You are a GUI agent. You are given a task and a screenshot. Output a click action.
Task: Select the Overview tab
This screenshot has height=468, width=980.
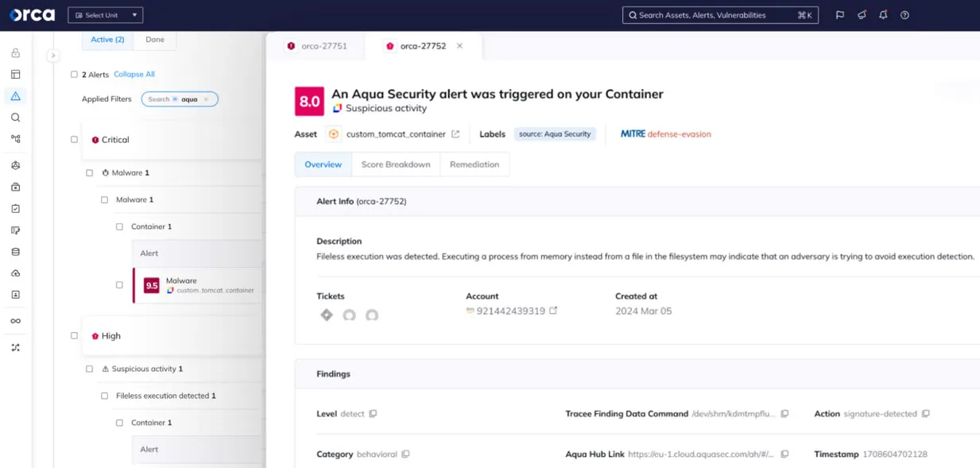pyautogui.click(x=323, y=164)
